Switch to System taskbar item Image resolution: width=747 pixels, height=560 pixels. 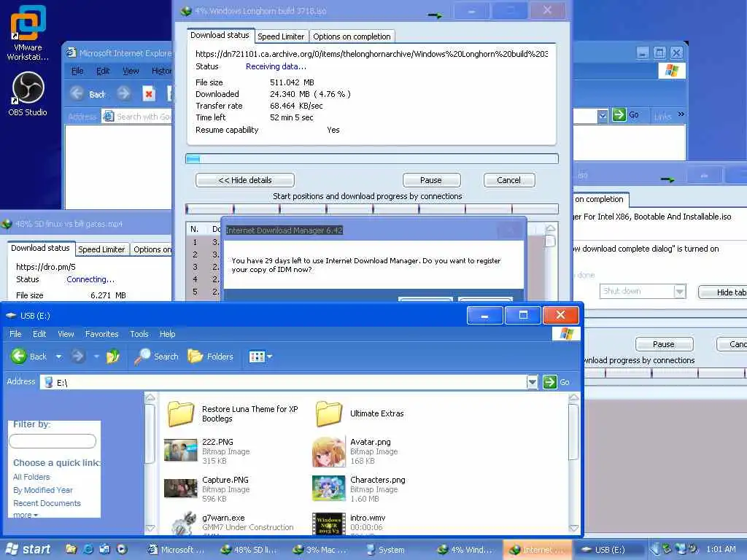[x=386, y=550]
